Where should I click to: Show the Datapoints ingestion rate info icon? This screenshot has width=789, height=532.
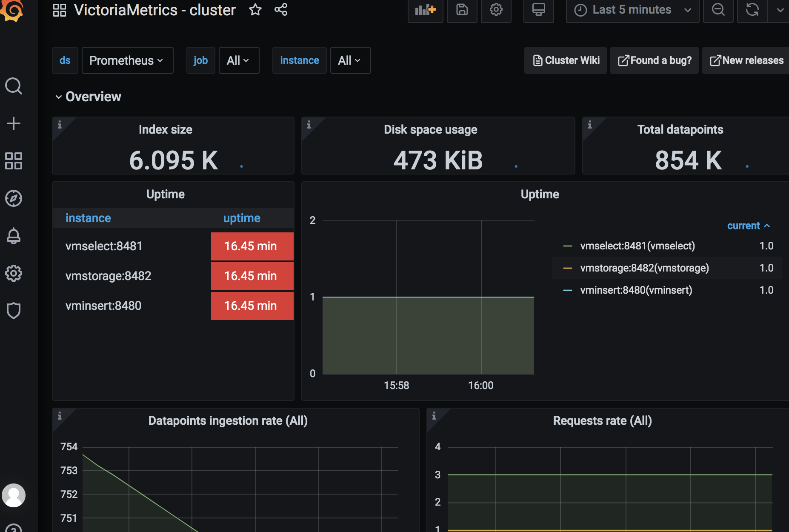[60, 416]
